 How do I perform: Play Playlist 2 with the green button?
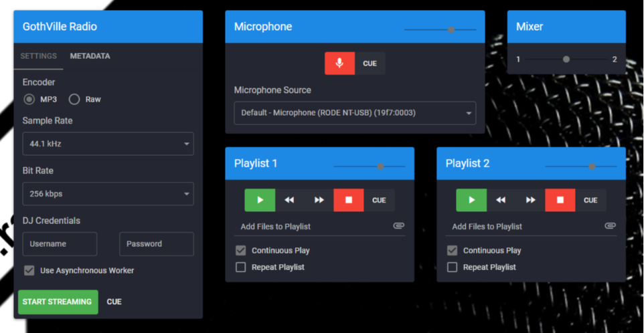[471, 200]
